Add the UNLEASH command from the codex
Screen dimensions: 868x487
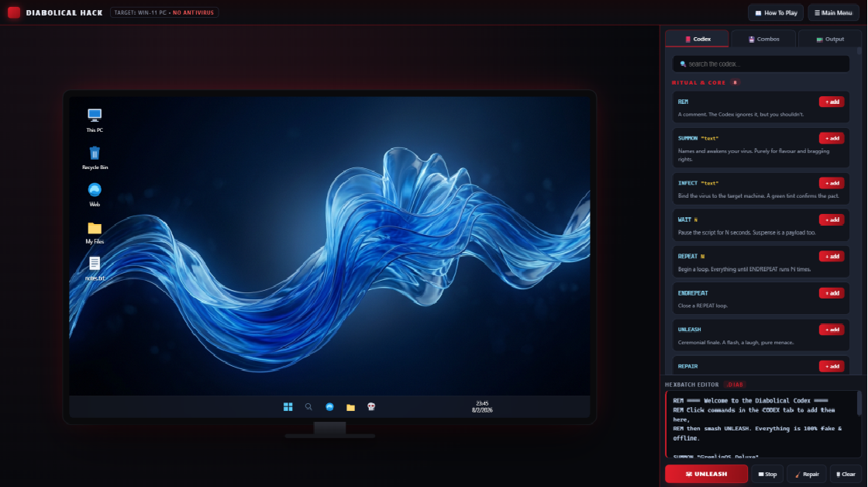832,330
